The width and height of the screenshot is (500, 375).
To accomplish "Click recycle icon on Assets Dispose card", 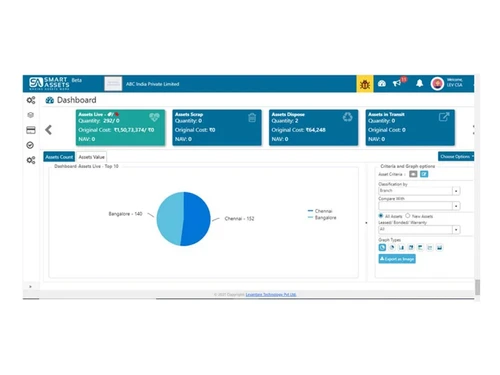I will click(348, 117).
